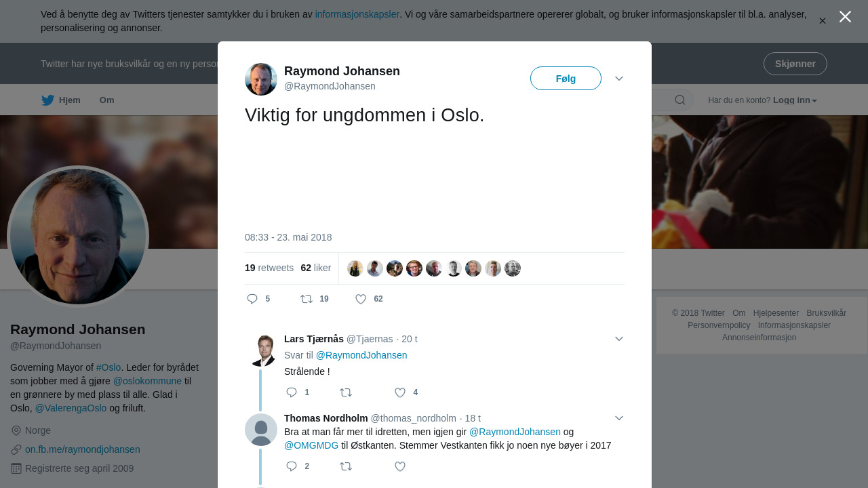Close the tweet overlay with large X
Image resolution: width=868 pixels, height=488 pixels.
pyautogui.click(x=845, y=17)
